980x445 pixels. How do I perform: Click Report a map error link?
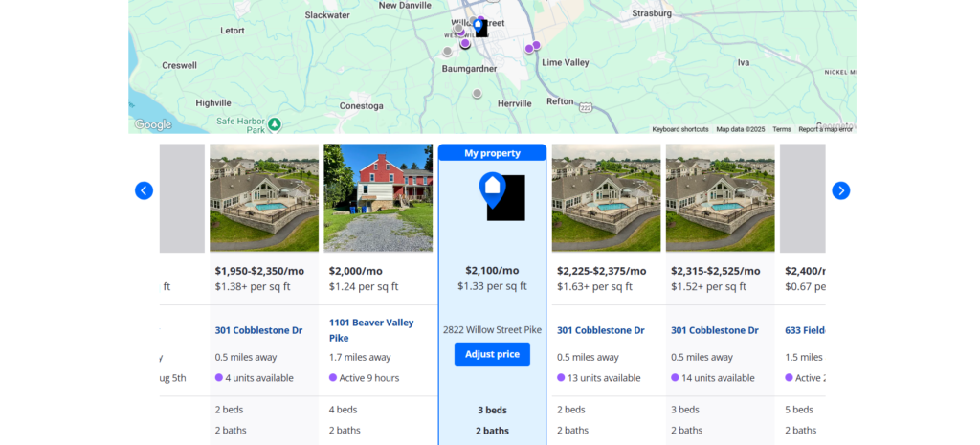[825, 129]
